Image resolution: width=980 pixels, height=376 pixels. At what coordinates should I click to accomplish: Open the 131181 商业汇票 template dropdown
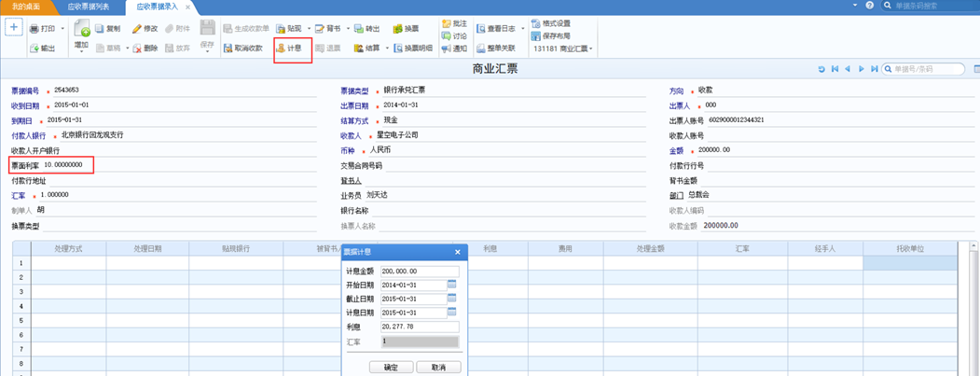point(562,49)
